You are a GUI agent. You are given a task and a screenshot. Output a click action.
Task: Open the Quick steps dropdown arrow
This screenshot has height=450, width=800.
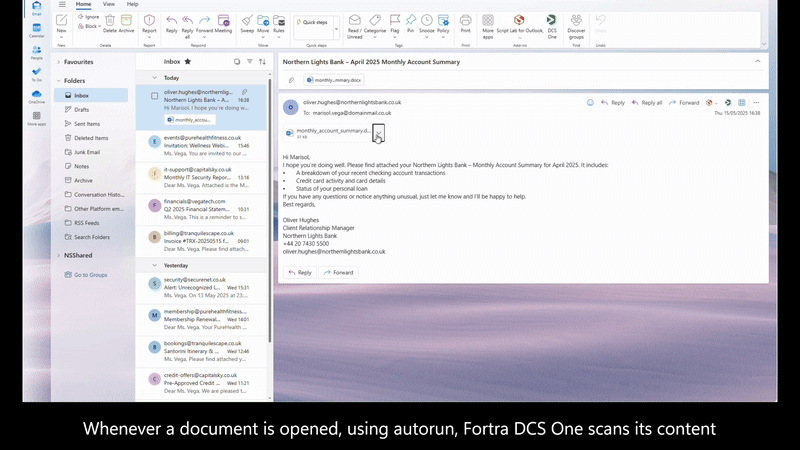pyautogui.click(x=336, y=29)
